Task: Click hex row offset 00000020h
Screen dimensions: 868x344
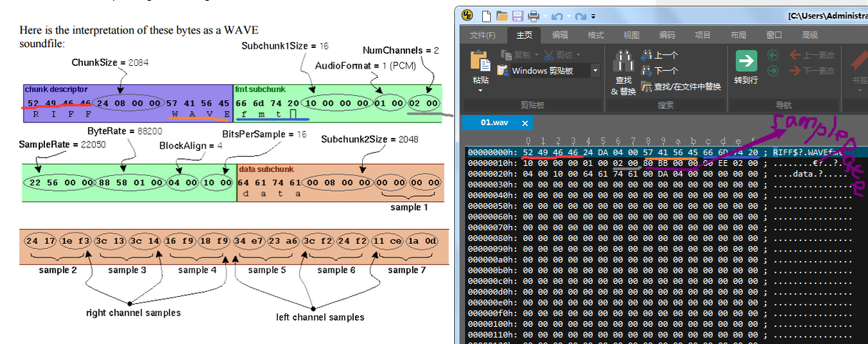Action: point(492,172)
